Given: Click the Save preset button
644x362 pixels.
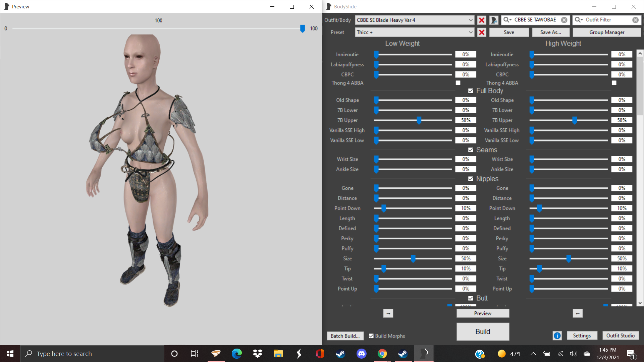Looking at the screenshot, I should tap(509, 32).
